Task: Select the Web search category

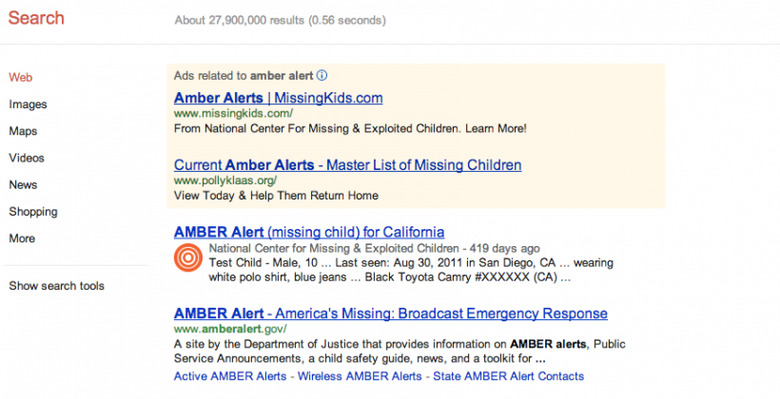Action: [x=20, y=78]
